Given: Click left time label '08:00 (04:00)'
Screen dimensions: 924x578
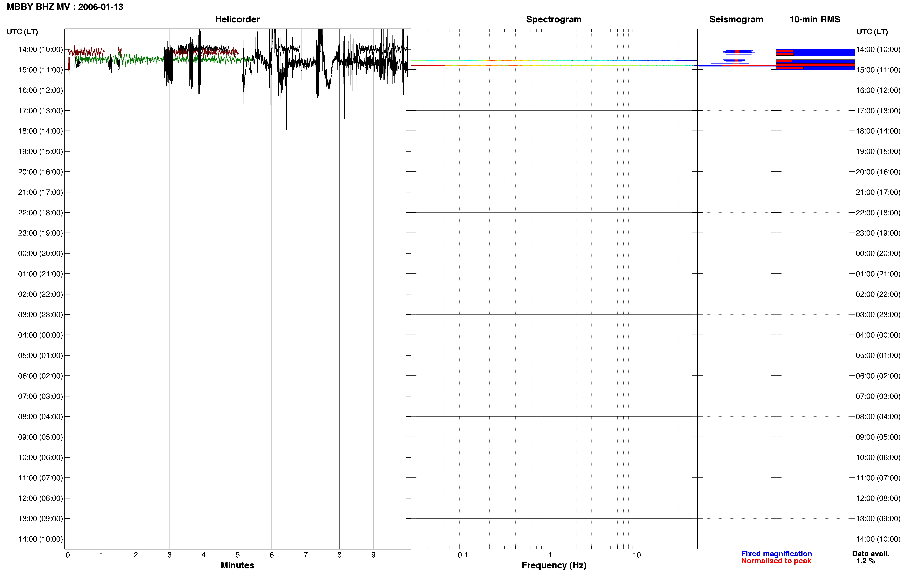Looking at the screenshot, I should click(x=41, y=417).
